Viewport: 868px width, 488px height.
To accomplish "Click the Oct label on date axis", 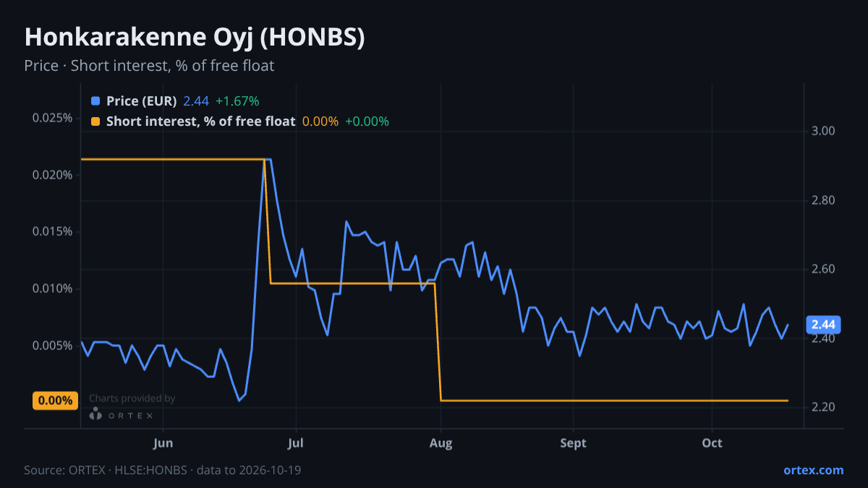I will [x=712, y=443].
